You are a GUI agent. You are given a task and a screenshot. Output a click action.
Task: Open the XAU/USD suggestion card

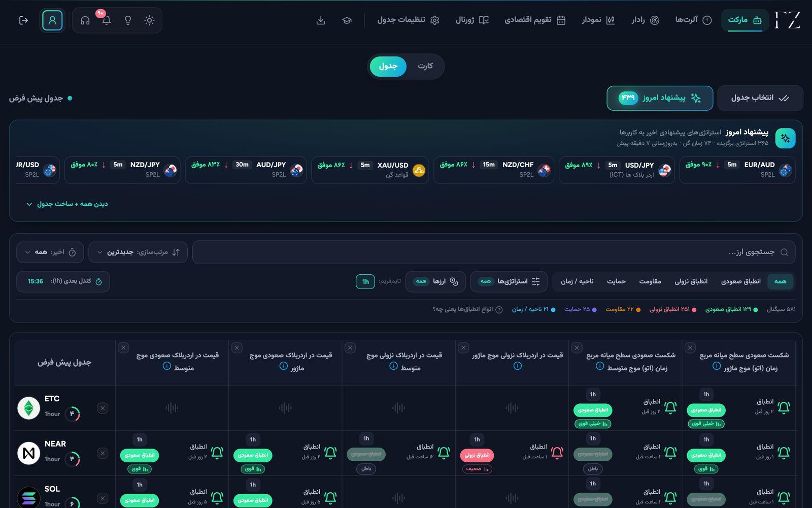[370, 170]
